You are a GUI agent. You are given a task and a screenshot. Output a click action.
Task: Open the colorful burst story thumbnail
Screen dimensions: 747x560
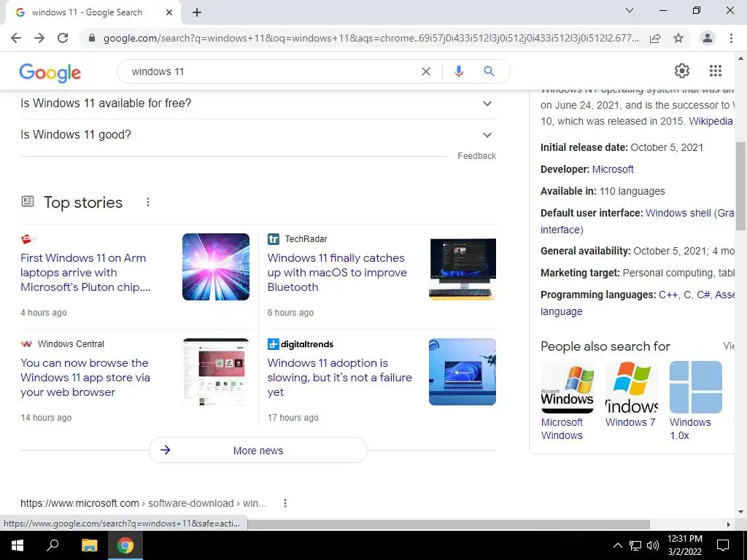(216, 267)
